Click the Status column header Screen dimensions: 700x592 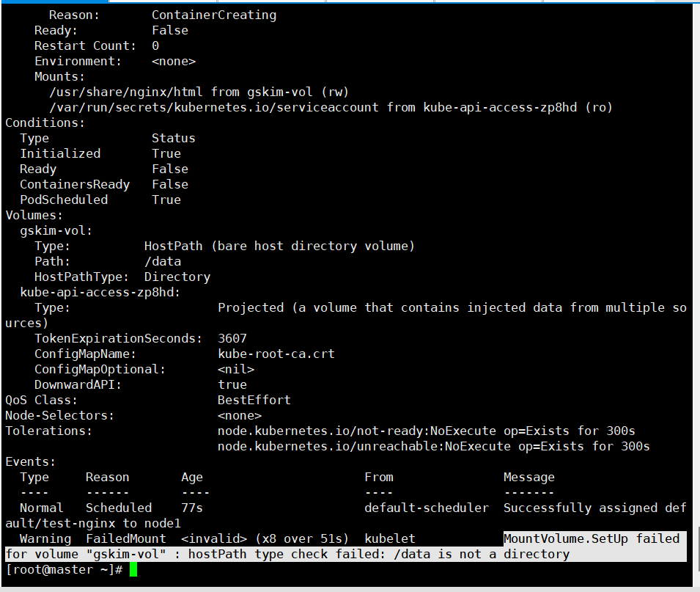174,139
